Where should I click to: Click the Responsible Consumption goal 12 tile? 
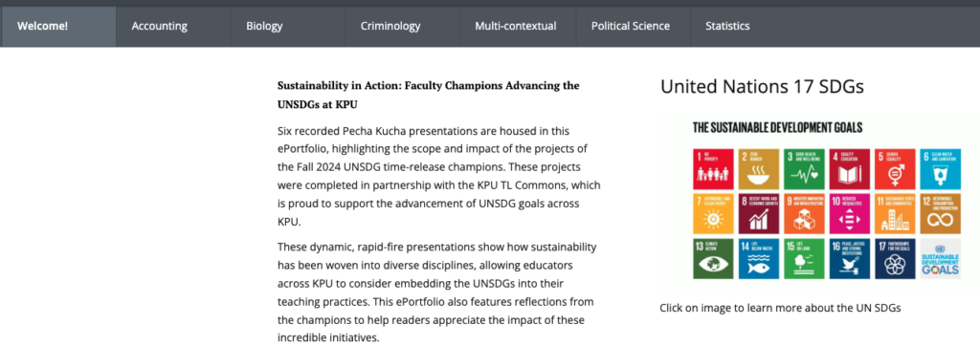coord(941,213)
